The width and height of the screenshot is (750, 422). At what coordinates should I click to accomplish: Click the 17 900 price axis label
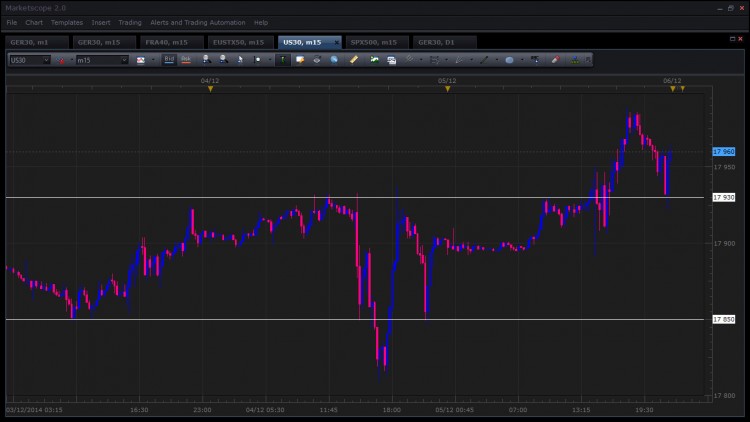click(724, 244)
